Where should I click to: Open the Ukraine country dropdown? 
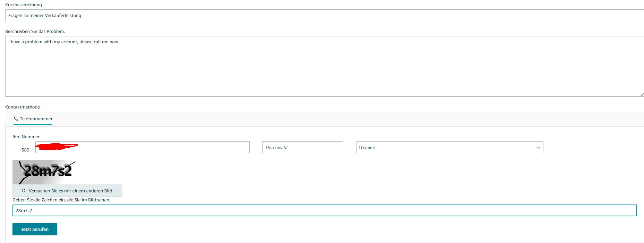[x=449, y=148]
